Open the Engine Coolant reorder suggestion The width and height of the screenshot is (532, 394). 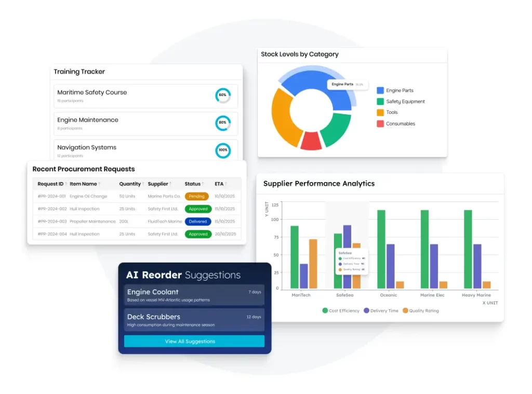point(194,295)
